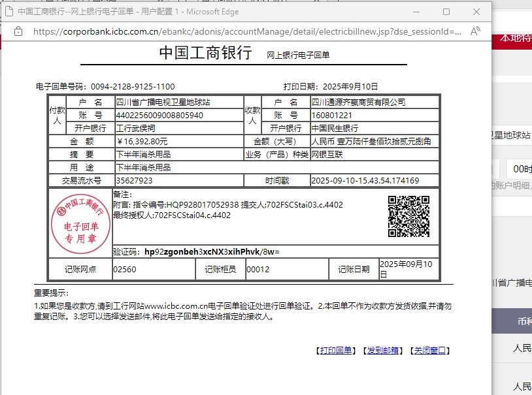Click the payer account number 4402256009008805940
Image resolution: width=532 pixels, height=395 pixels.
(159, 115)
